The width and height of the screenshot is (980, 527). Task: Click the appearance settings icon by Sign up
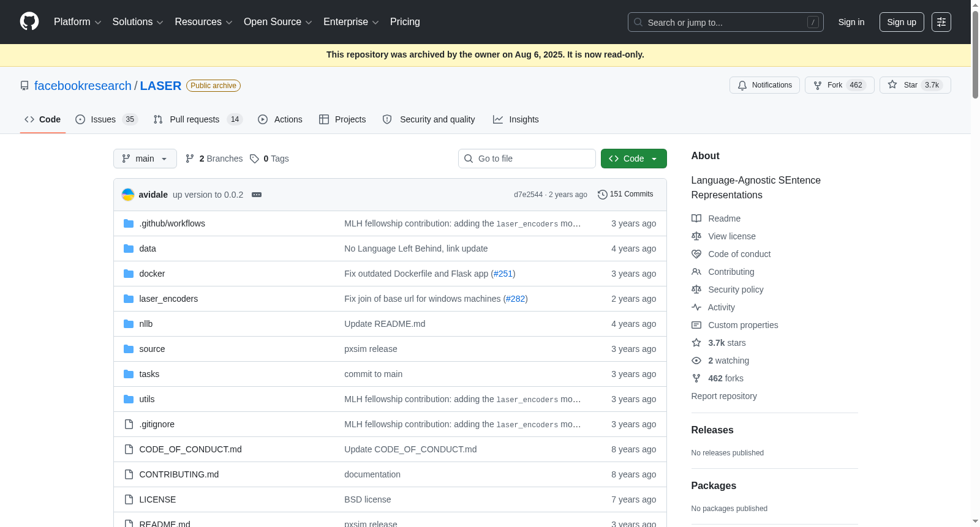click(941, 22)
